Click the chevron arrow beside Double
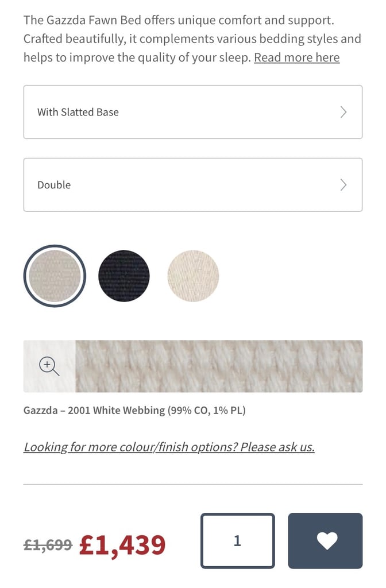Screen dimensions: 386x588 343,185
